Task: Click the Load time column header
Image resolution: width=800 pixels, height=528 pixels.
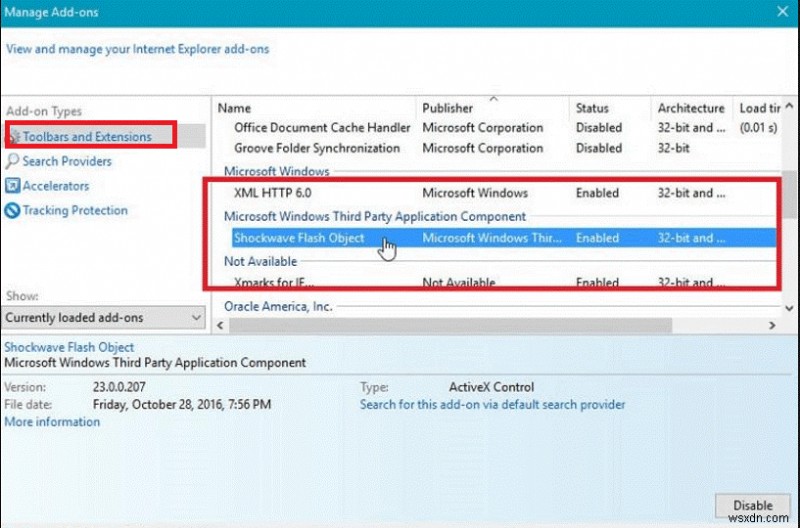Action: (759, 108)
